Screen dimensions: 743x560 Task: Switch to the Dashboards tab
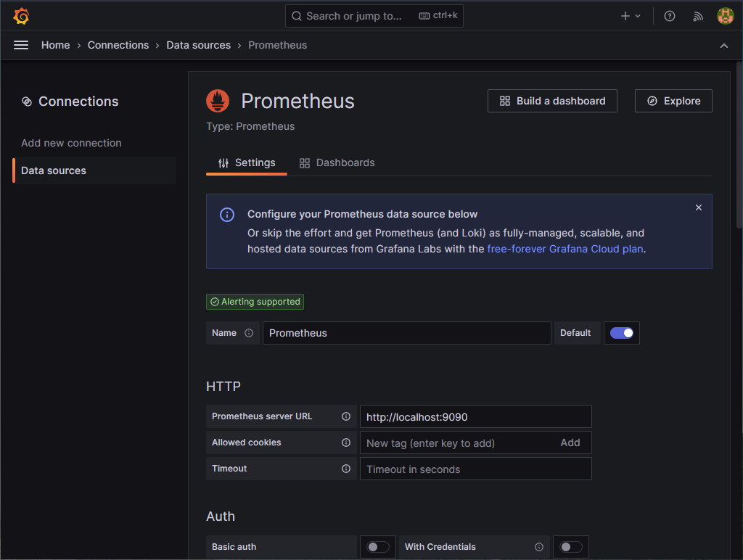(337, 162)
